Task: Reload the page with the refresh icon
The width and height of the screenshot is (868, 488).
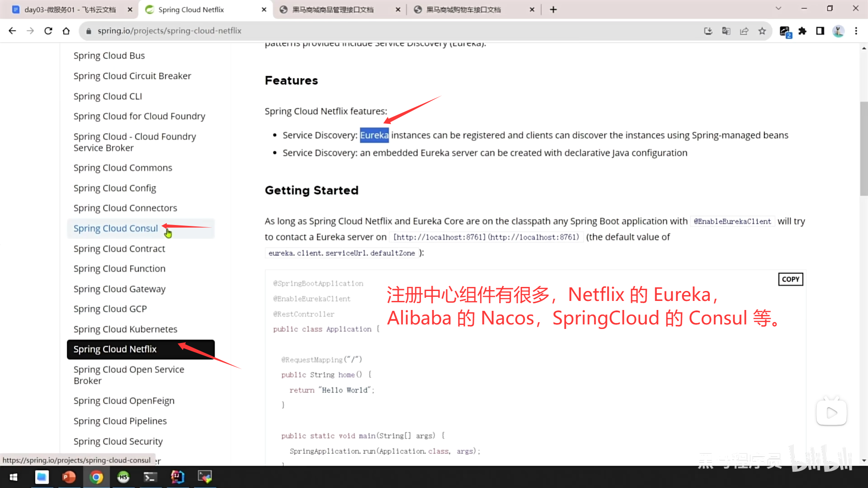Action: tap(48, 31)
